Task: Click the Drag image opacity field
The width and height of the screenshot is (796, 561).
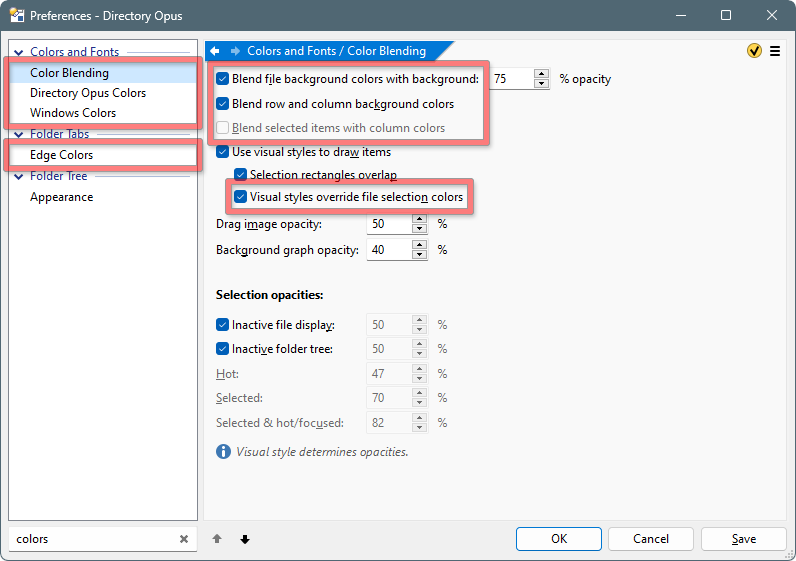Action: (x=389, y=224)
